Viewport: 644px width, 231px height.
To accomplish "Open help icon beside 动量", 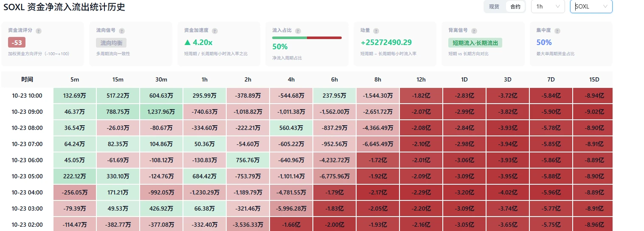I will pos(376,31).
